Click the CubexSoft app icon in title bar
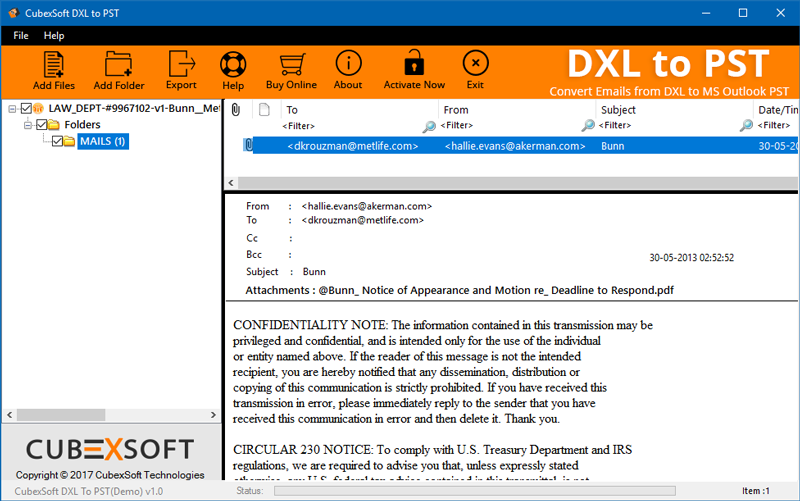 (x=14, y=13)
